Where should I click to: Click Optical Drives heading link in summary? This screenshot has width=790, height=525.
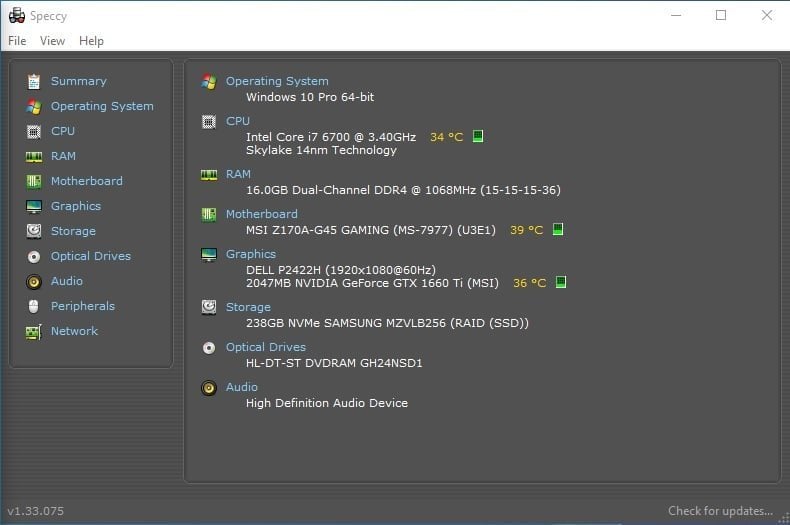266,347
